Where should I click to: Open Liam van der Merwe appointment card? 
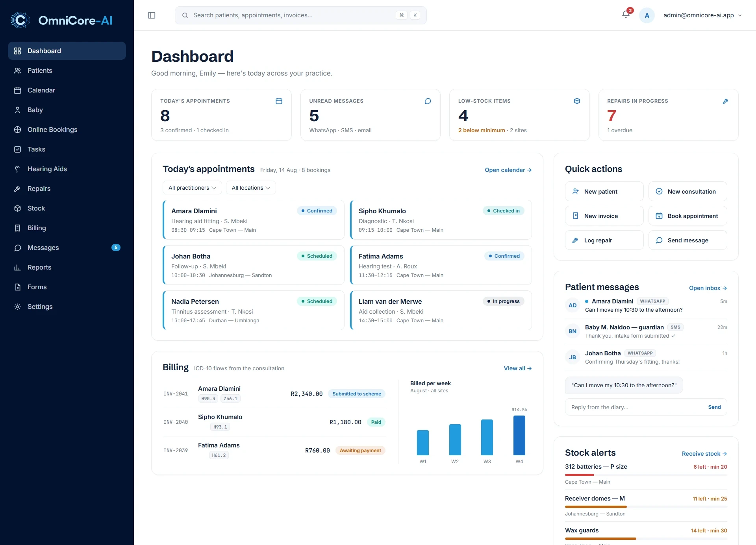[x=441, y=310]
